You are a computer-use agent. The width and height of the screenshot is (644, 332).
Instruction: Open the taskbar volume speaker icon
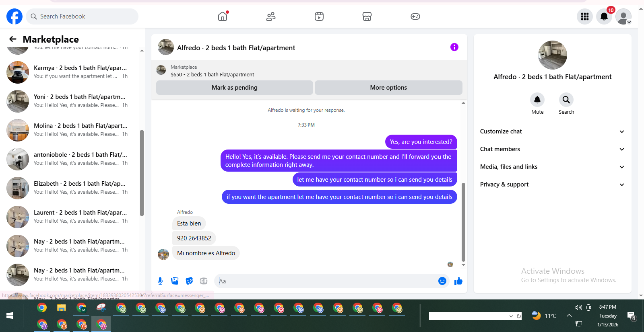pos(578,307)
